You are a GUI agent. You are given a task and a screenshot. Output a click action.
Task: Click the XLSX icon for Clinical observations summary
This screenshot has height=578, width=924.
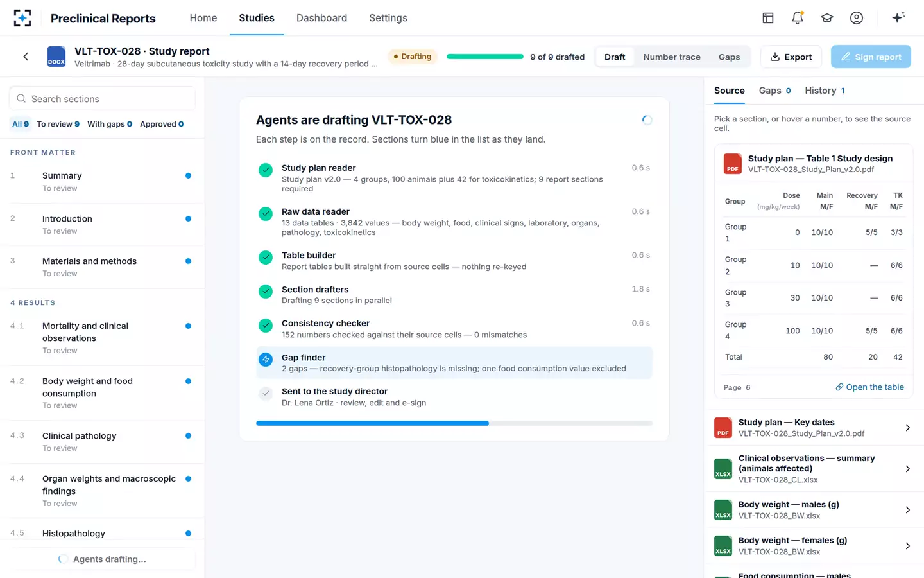pos(723,469)
